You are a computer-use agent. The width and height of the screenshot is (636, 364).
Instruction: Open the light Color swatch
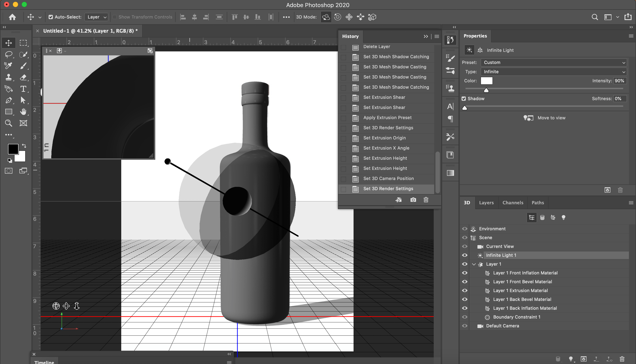click(486, 81)
